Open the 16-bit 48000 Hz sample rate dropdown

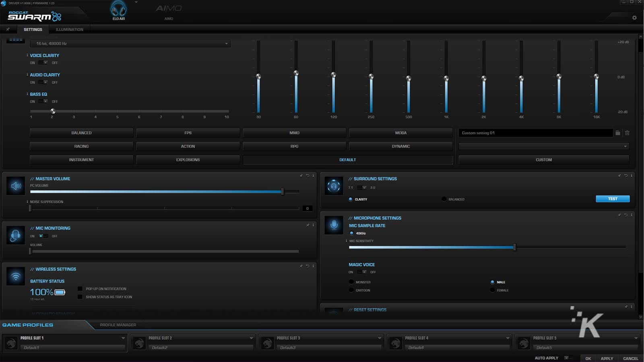pos(130,43)
